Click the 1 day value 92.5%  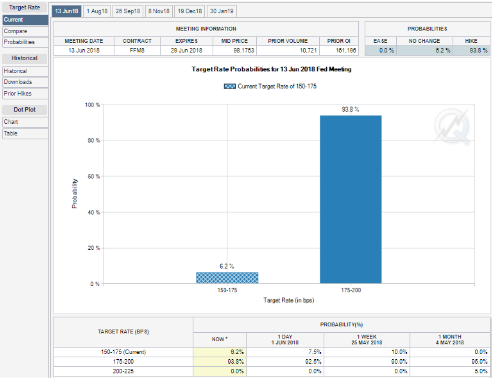(x=313, y=362)
